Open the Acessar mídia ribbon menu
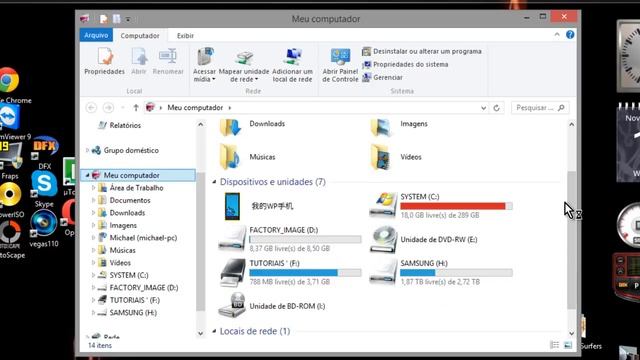The width and height of the screenshot is (640, 360). [204, 65]
